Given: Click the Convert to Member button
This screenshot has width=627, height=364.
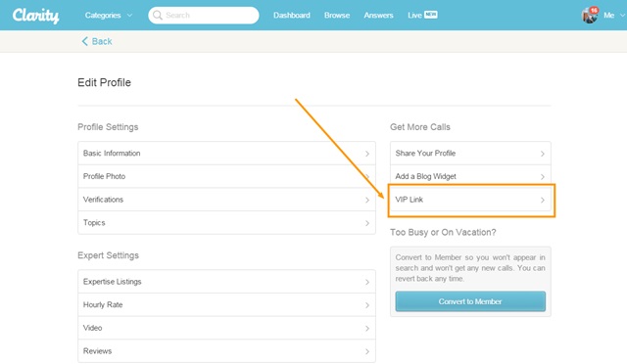Looking at the screenshot, I should [470, 301].
